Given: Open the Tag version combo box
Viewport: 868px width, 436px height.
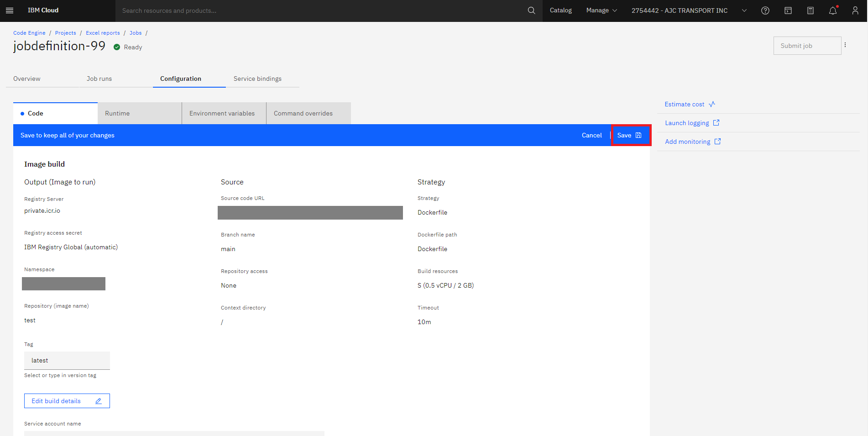Looking at the screenshot, I should click(67, 360).
